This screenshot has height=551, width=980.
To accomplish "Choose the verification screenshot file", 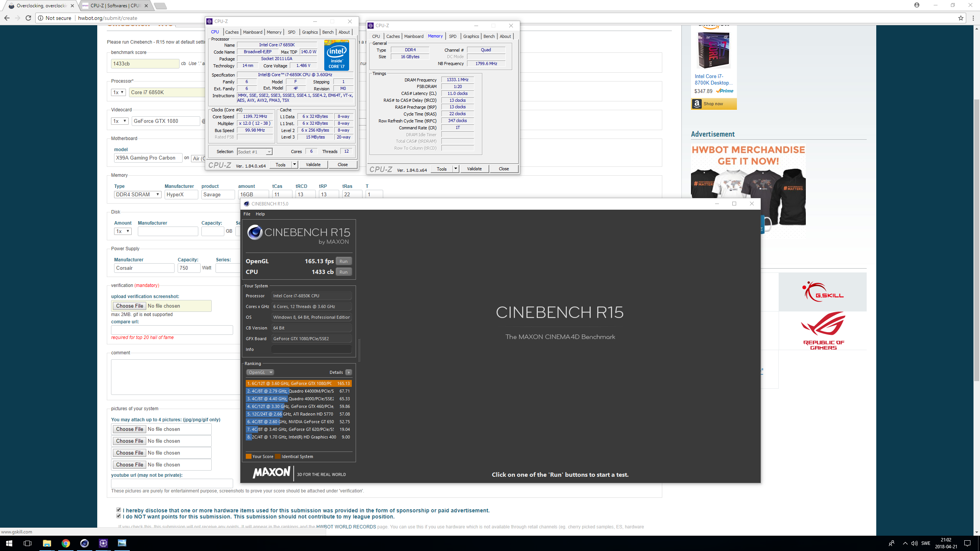I will pyautogui.click(x=129, y=306).
